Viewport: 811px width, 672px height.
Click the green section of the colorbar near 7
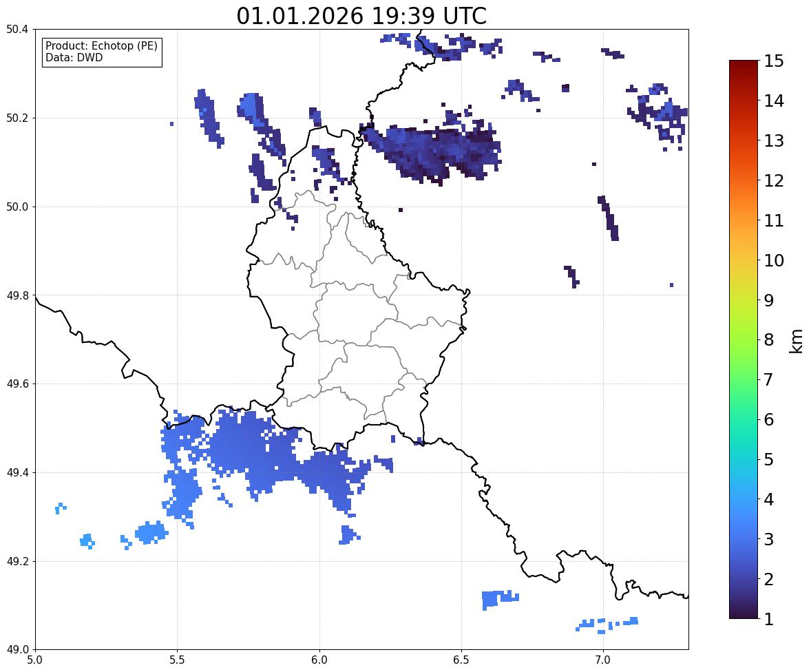(x=744, y=379)
